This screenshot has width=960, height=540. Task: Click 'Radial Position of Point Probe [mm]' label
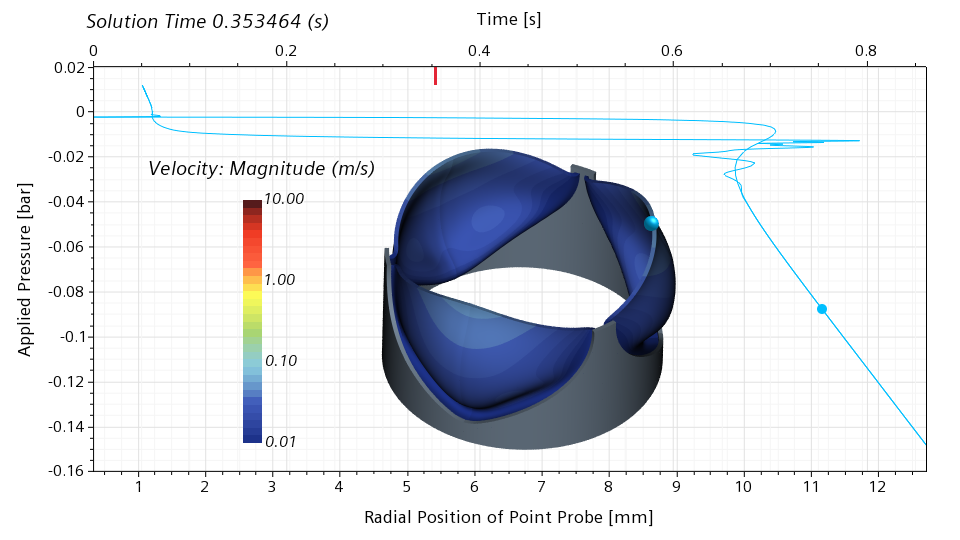tap(508, 517)
